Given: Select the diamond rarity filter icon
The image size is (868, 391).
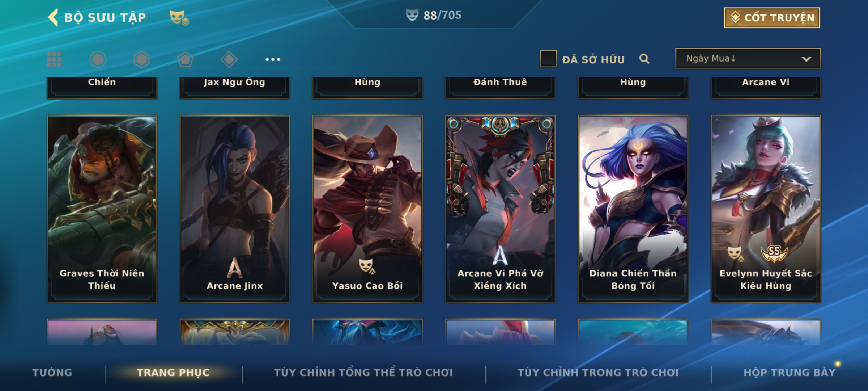Looking at the screenshot, I should (229, 59).
